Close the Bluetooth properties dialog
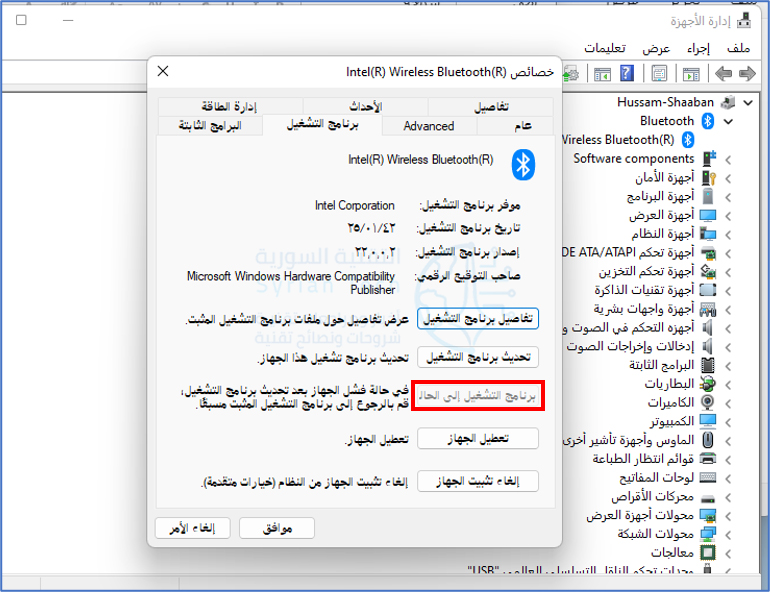The image size is (770, 592). 163,71
